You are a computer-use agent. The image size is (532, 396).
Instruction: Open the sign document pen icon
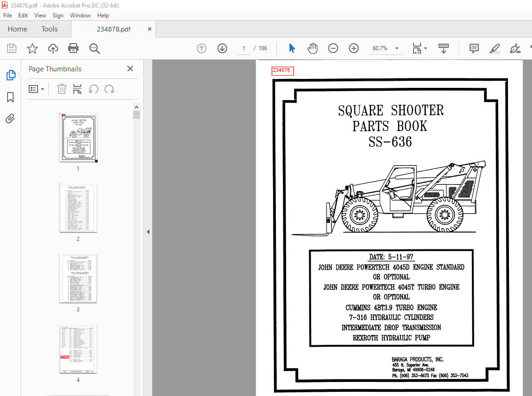515,48
